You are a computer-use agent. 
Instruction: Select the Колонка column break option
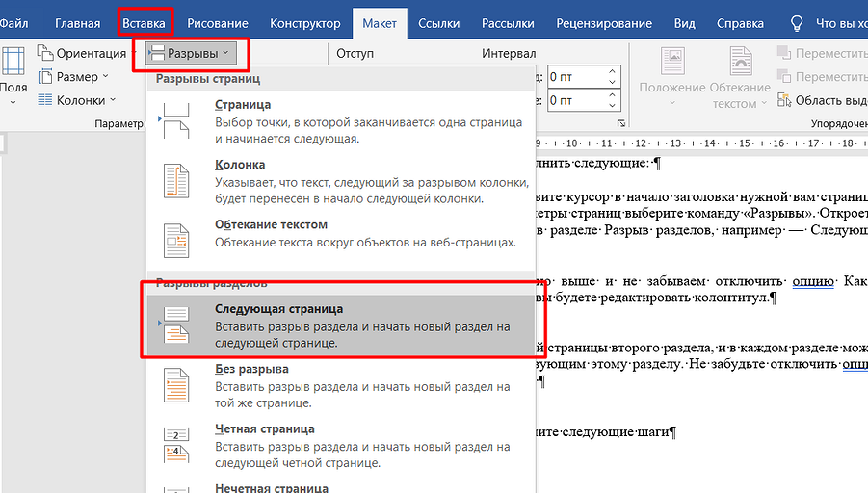coord(341,181)
